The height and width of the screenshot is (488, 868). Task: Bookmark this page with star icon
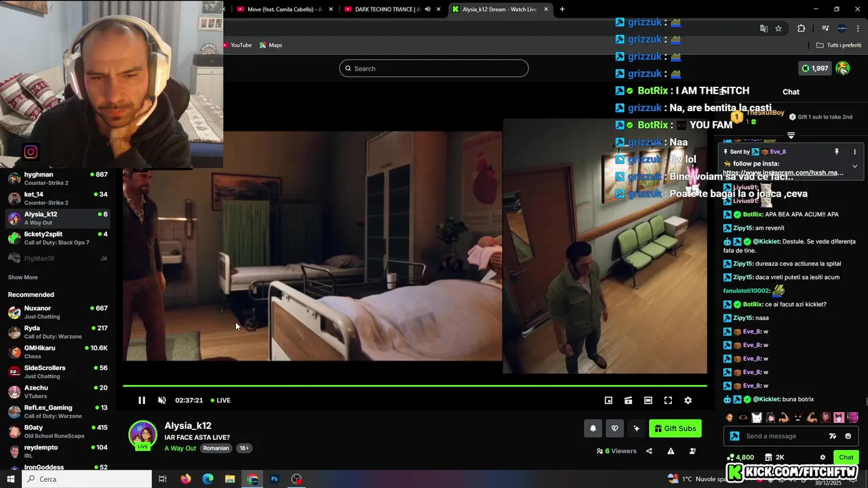pos(778,28)
